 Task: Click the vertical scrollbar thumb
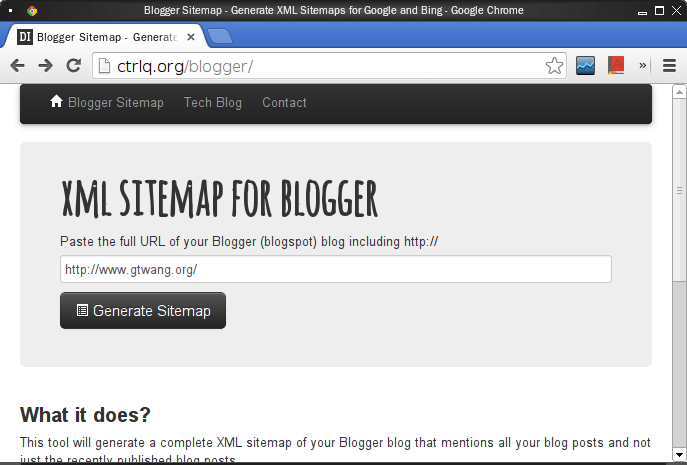tap(679, 191)
